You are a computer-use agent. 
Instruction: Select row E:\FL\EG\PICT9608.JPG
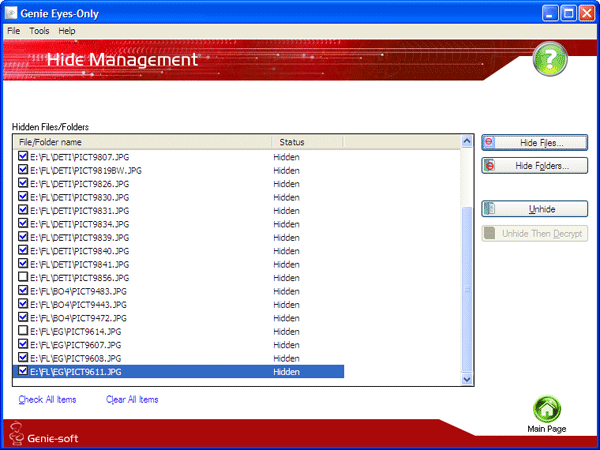(x=178, y=358)
